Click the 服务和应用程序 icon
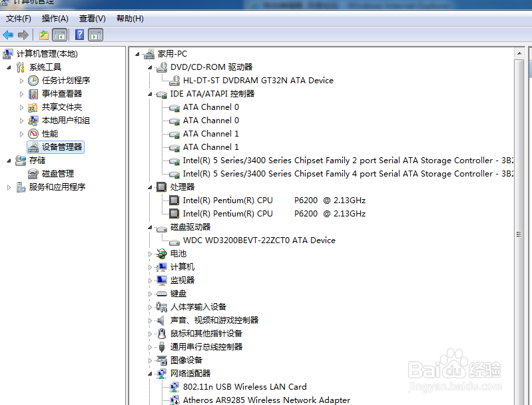This screenshot has height=405, width=532. coord(21,187)
